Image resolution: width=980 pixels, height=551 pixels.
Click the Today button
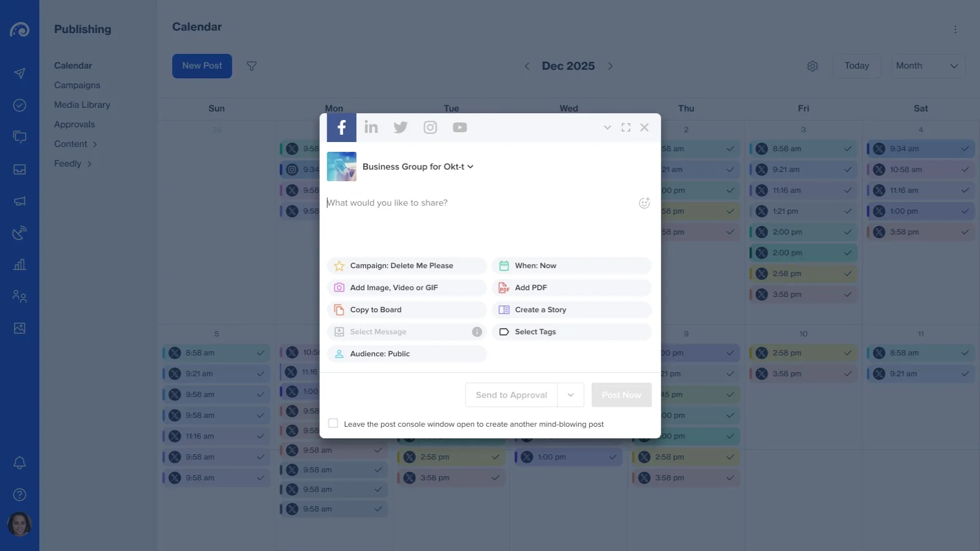[857, 66]
